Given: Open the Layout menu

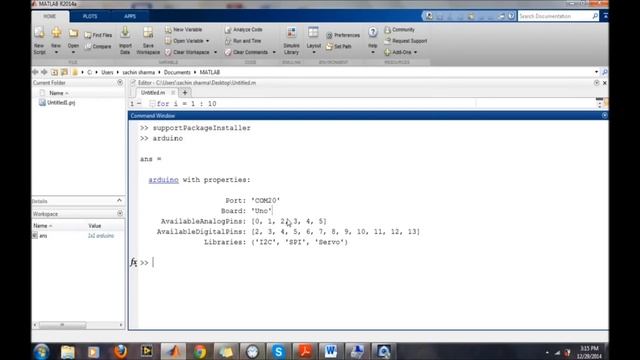Looking at the screenshot, I should pyautogui.click(x=313, y=40).
